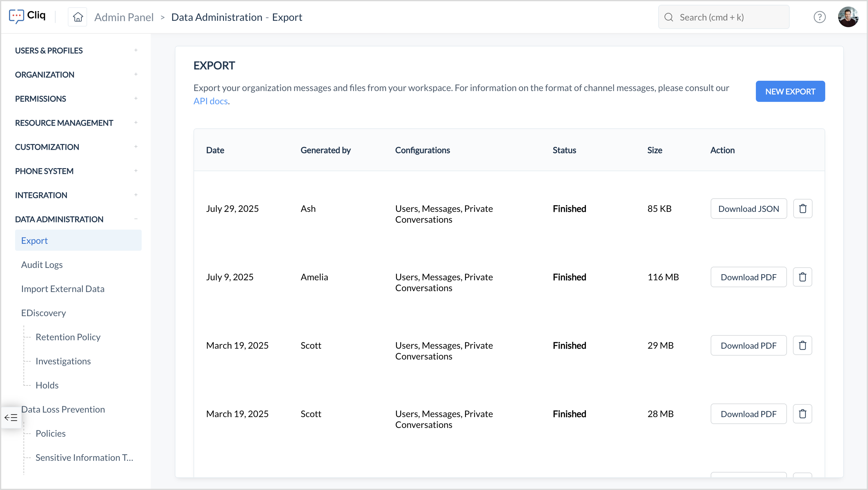Open Investigations under EDiscovery
The height and width of the screenshot is (490, 868).
(x=63, y=361)
